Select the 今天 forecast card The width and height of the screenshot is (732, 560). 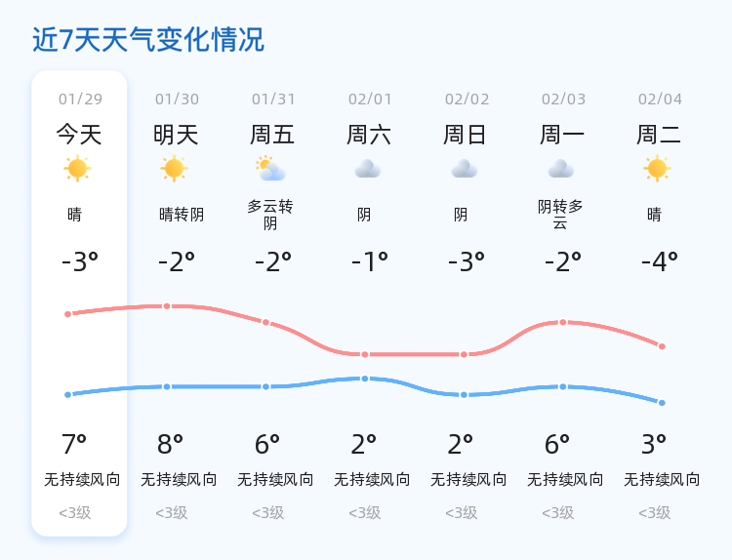click(x=79, y=303)
